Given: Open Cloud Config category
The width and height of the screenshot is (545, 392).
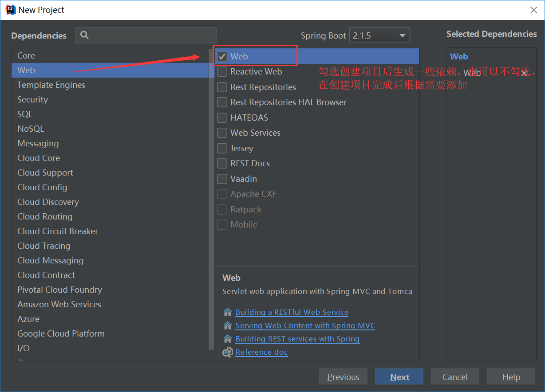Looking at the screenshot, I should click(110, 187).
